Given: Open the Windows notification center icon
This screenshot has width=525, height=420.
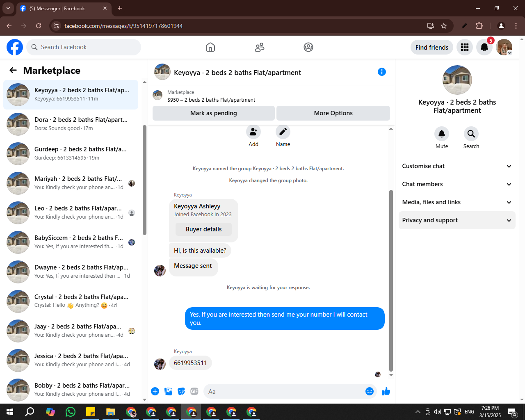Looking at the screenshot, I should pyautogui.click(x=512, y=412).
